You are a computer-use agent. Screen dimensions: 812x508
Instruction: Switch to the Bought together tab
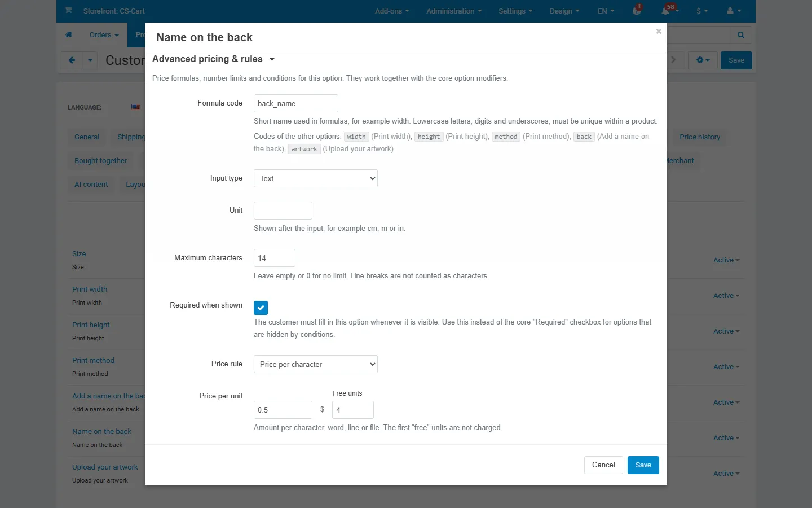point(100,161)
